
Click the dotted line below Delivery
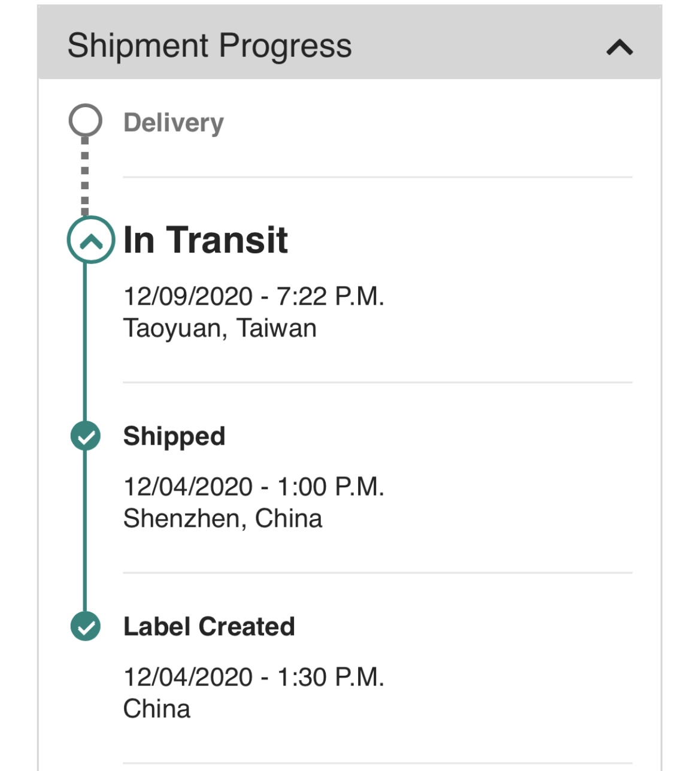85,177
